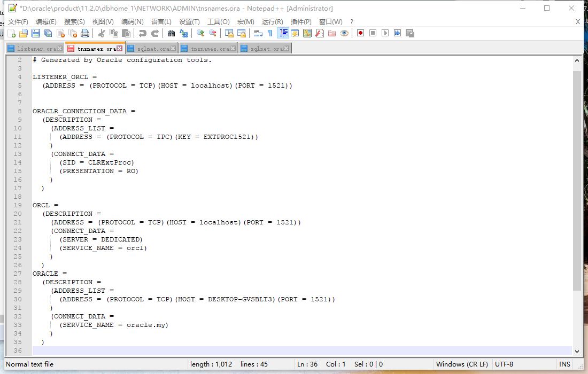Viewport: 588px width, 374px height.
Task: Run macro multiple times icon
Action: click(398, 33)
